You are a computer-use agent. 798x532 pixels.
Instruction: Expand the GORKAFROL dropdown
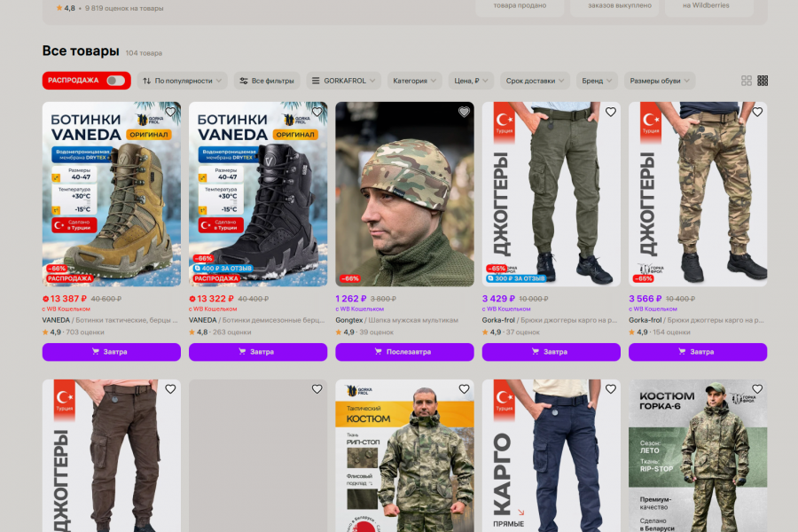click(x=343, y=81)
